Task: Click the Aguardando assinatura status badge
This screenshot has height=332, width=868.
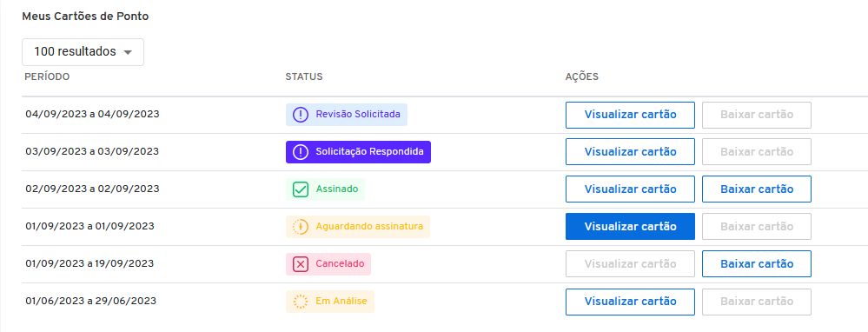Action: point(358,226)
